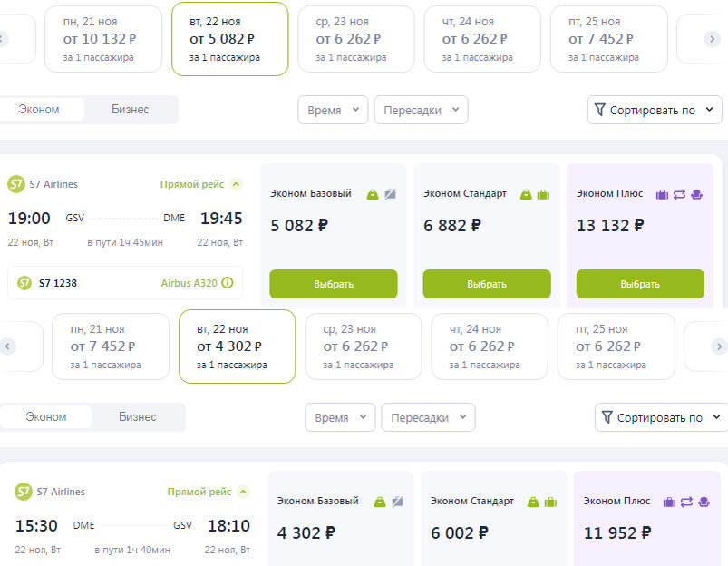Screen dimensions: 728x566
Task: Choose the Эконом Базовый fare for 5 082 ₽
Action: pos(334,284)
